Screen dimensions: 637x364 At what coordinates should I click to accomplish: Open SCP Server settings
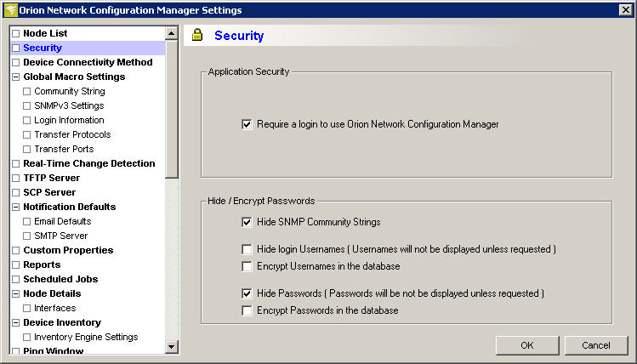tap(49, 192)
